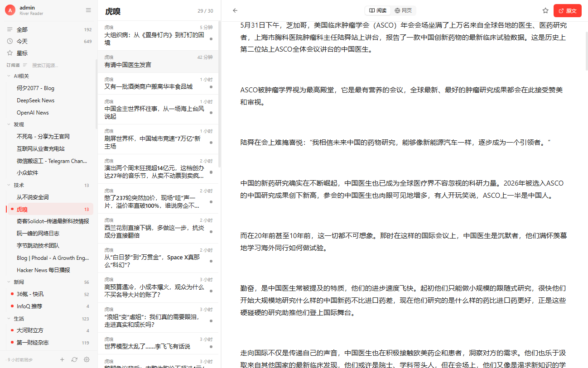The height and width of the screenshot is (368, 588).
Task: Select the InfoQ 推荐 feed
Action: 49,306
